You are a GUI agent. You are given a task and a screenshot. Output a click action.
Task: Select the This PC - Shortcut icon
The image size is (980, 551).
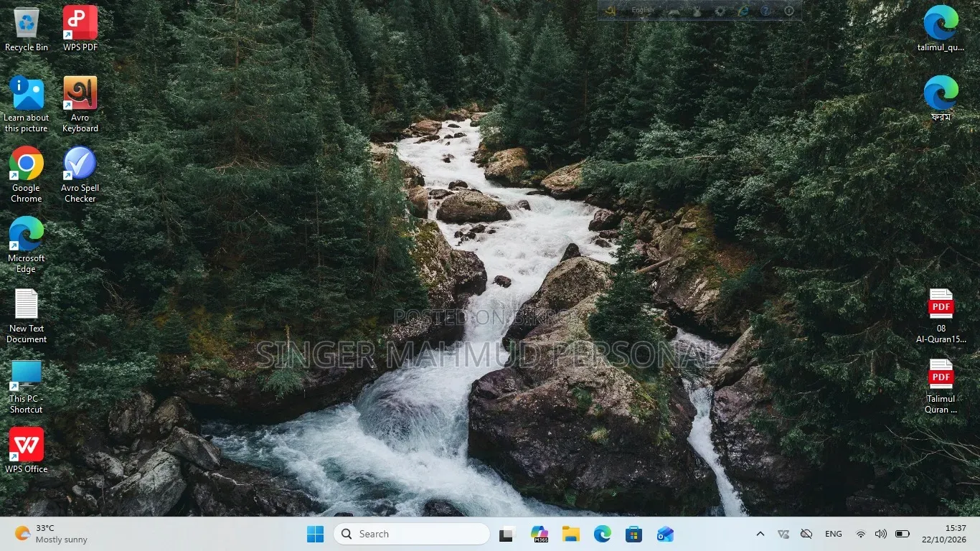(27, 386)
